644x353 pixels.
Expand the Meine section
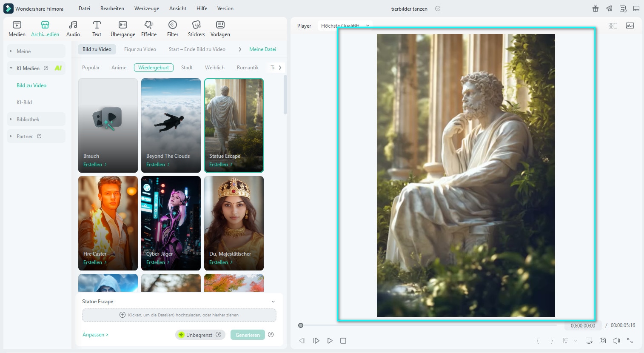point(36,51)
